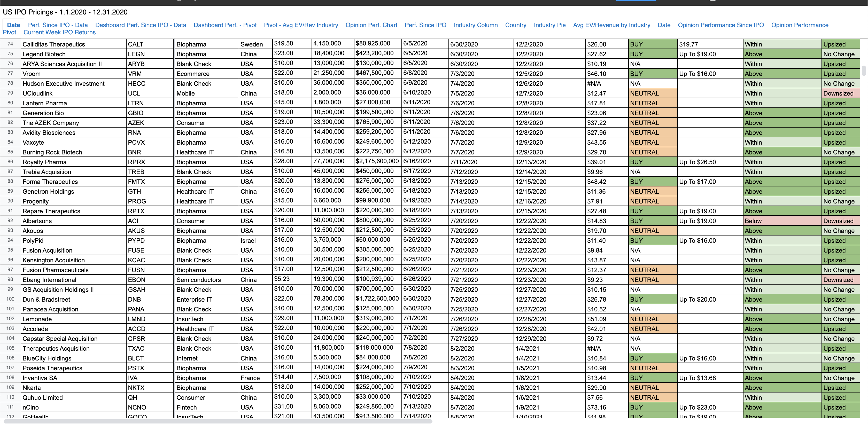The image size is (868, 424).
Task: Click the active Data tab
Action: (x=13, y=25)
